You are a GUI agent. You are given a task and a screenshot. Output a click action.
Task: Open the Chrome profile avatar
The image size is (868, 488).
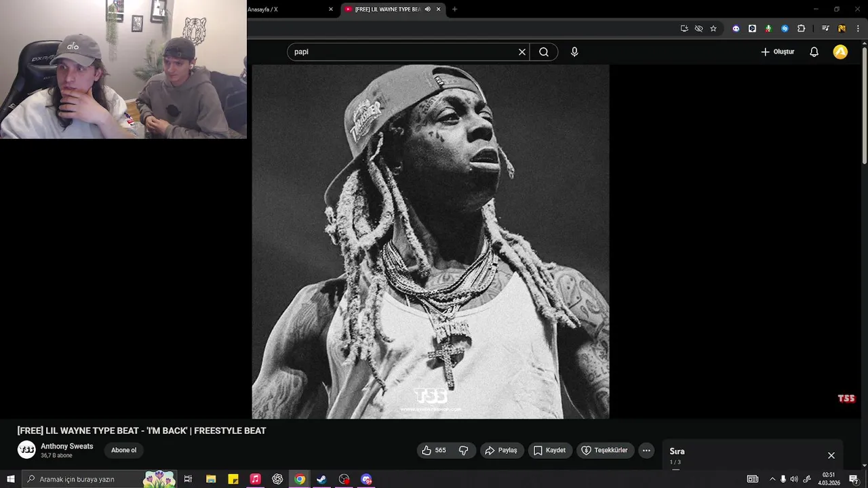click(842, 28)
